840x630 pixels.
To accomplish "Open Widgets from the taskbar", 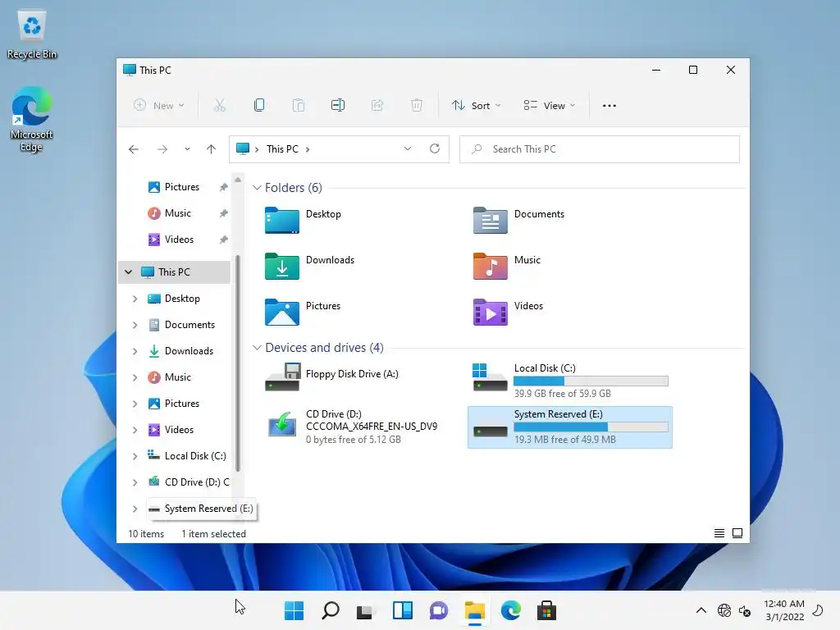I will [x=402, y=610].
